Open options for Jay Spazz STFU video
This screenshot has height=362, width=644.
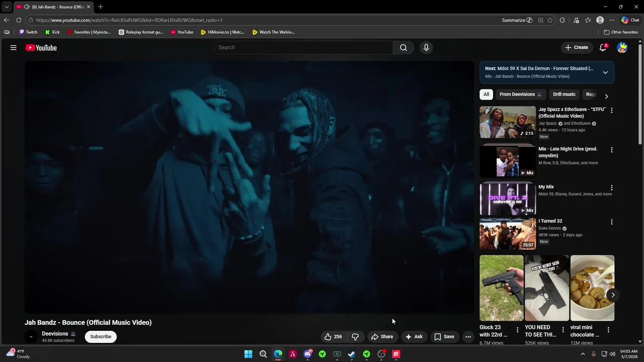[612, 110]
